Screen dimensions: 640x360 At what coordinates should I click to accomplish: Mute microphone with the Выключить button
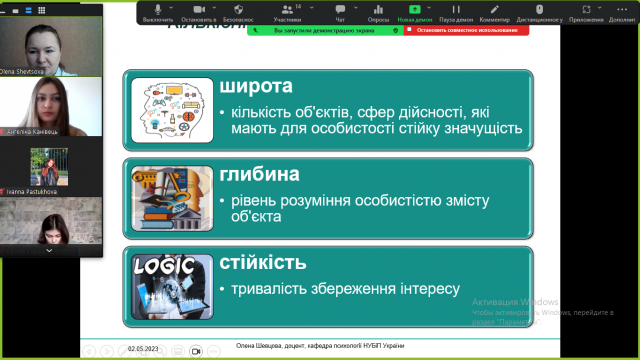click(158, 13)
